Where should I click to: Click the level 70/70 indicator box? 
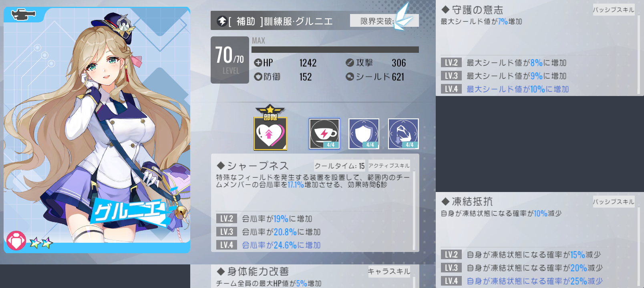click(x=230, y=60)
